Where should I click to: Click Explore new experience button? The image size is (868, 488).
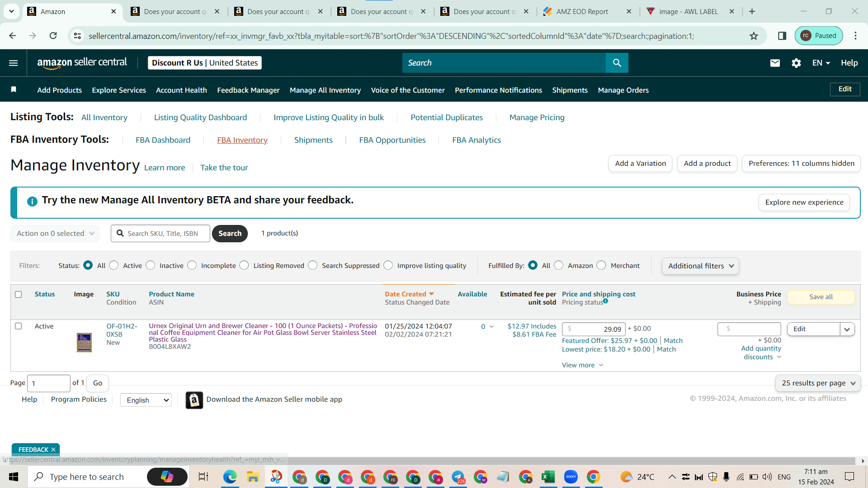click(x=804, y=202)
